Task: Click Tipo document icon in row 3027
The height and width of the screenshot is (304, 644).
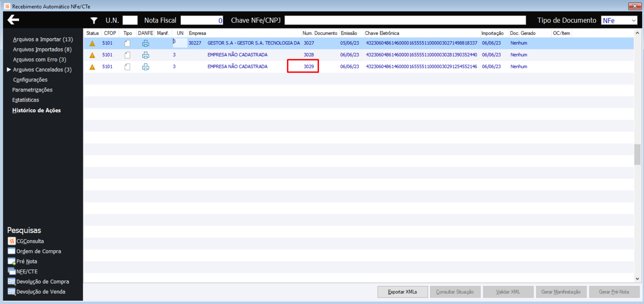Action: [x=127, y=43]
